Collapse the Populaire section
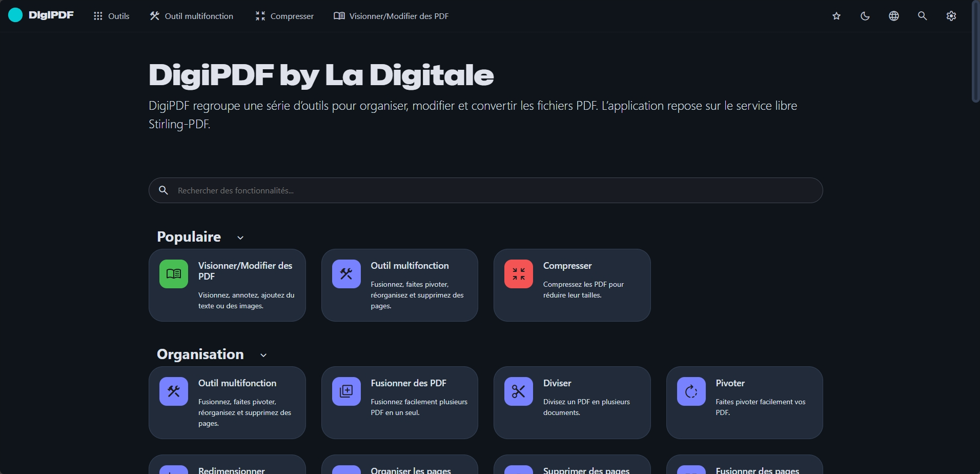The width and height of the screenshot is (980, 474). tap(240, 238)
